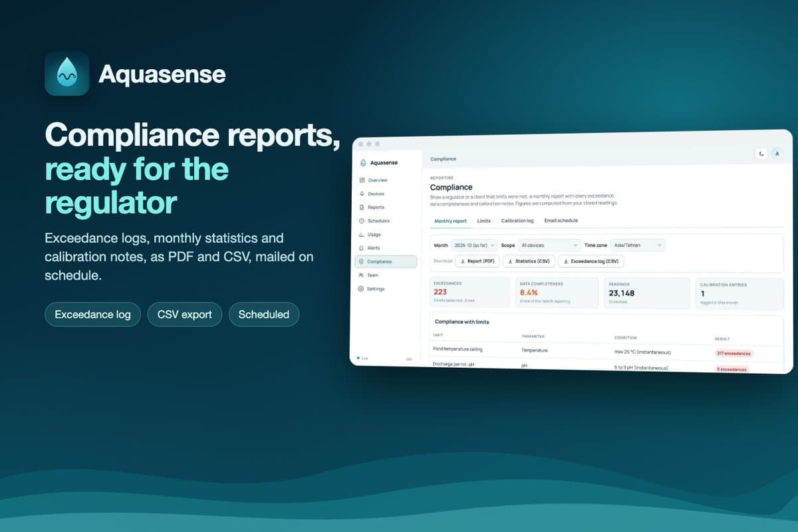
Task: Open the Time zone dropdown Asia/Tehran
Action: (638, 245)
